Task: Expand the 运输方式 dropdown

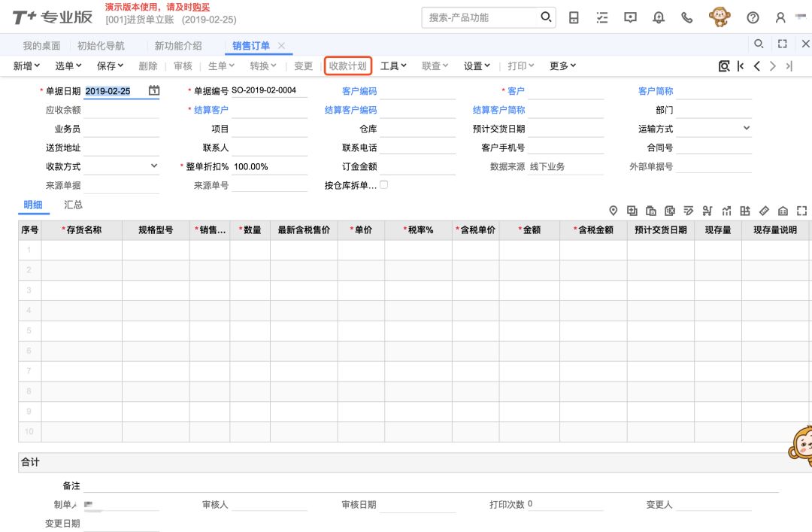Action: coord(747,129)
